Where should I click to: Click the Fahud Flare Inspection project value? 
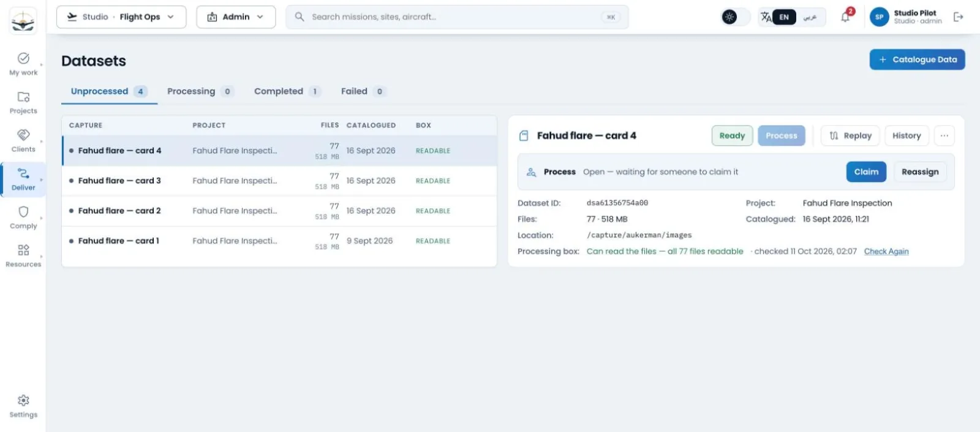click(x=847, y=203)
